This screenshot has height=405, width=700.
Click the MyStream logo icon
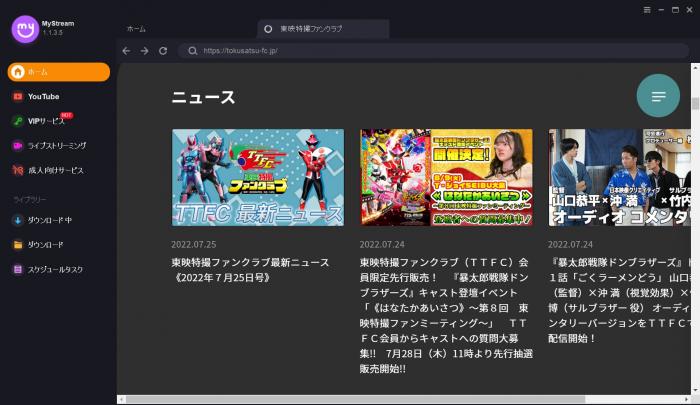[25, 29]
